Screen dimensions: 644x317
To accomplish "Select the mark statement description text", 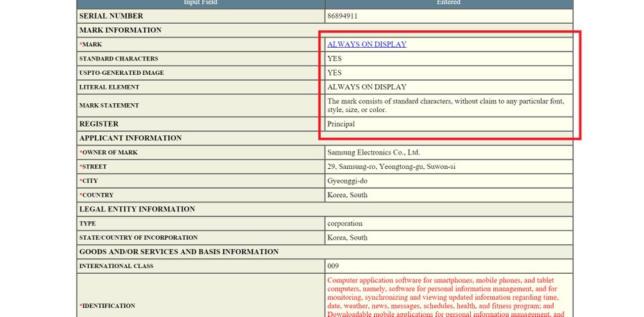I will point(446,105).
